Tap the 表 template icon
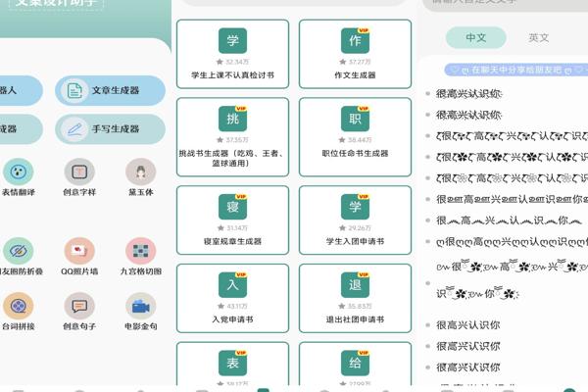Image resolution: width=588 pixels, height=392 pixels. tap(232, 363)
